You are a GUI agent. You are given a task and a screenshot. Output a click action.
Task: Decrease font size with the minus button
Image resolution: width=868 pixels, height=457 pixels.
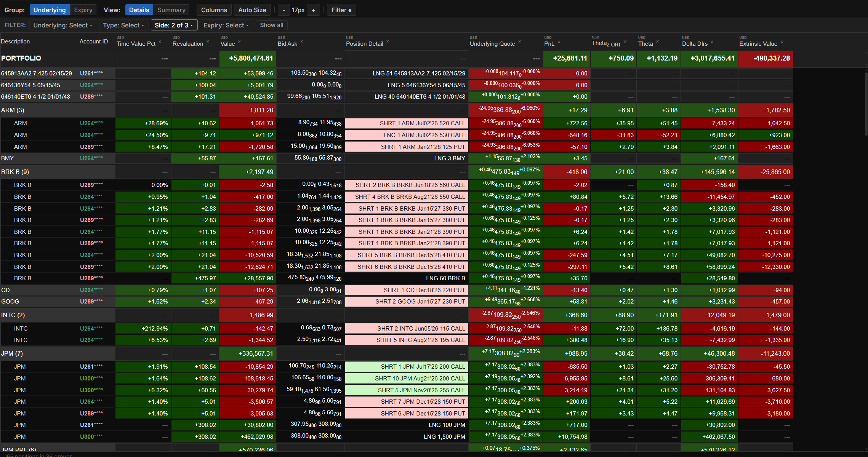point(284,10)
